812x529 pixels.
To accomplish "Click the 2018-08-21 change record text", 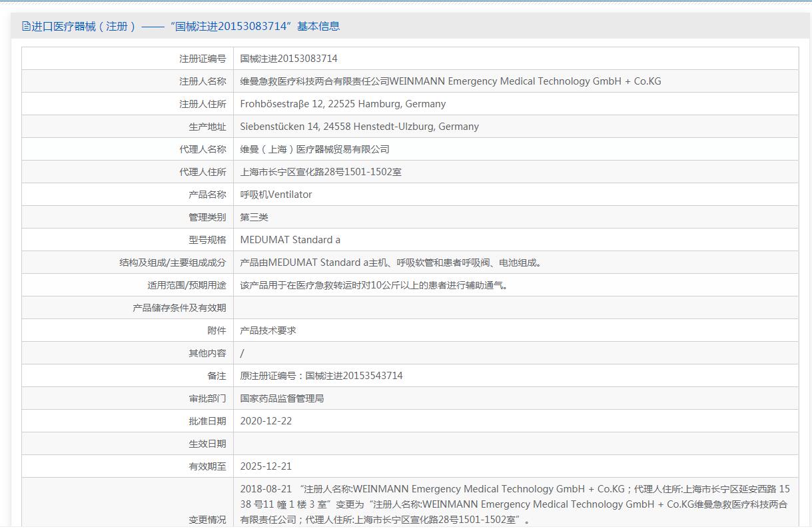I will tap(514, 504).
